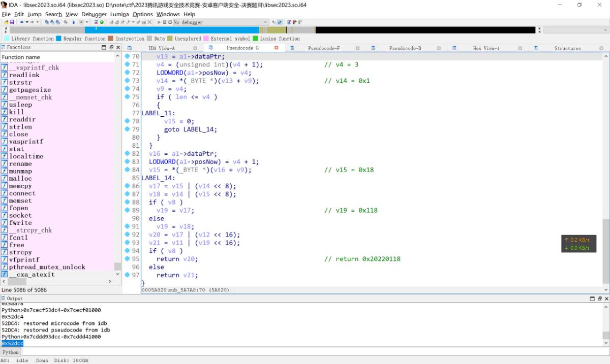Expand the back-navigation history dropdown arrow
Screen dimensions: 610x364
(x=26, y=22)
